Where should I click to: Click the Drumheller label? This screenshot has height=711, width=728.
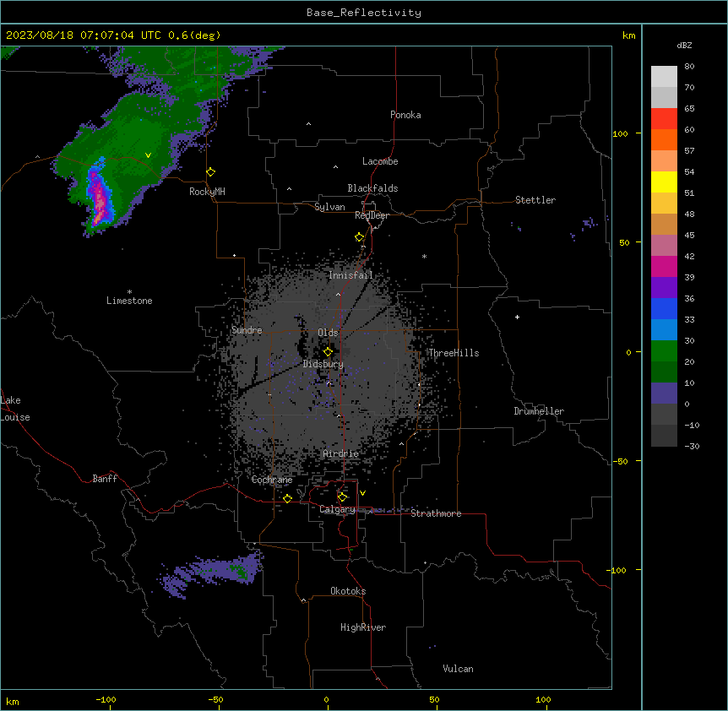click(x=539, y=411)
